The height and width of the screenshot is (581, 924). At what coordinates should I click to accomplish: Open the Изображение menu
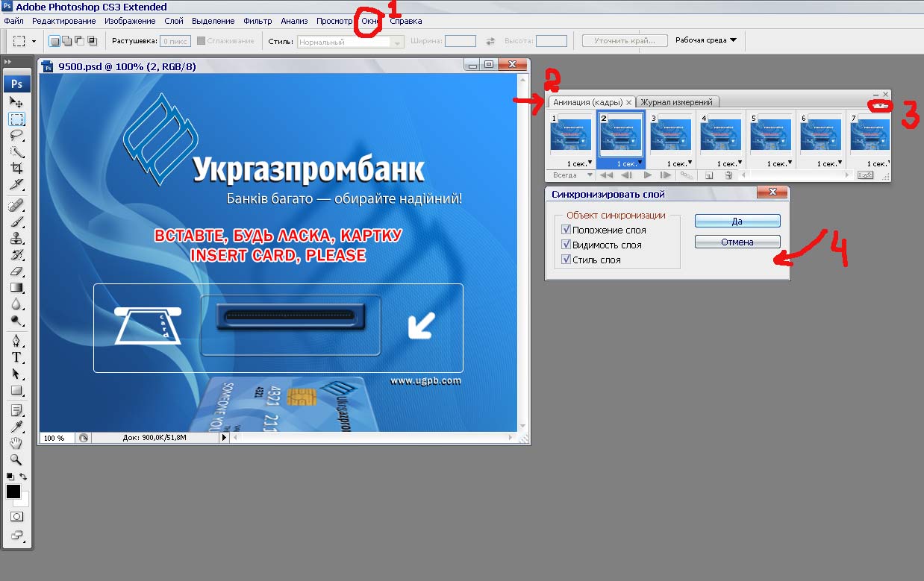[130, 21]
